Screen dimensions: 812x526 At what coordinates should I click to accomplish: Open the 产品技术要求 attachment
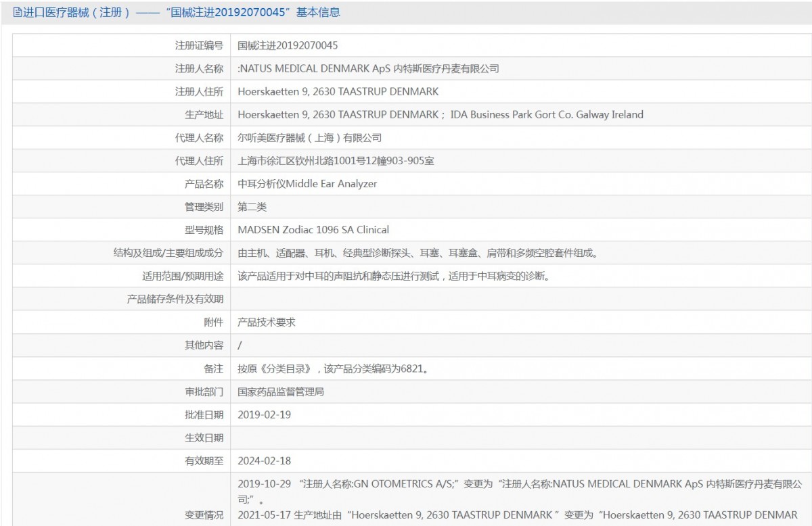click(x=267, y=322)
